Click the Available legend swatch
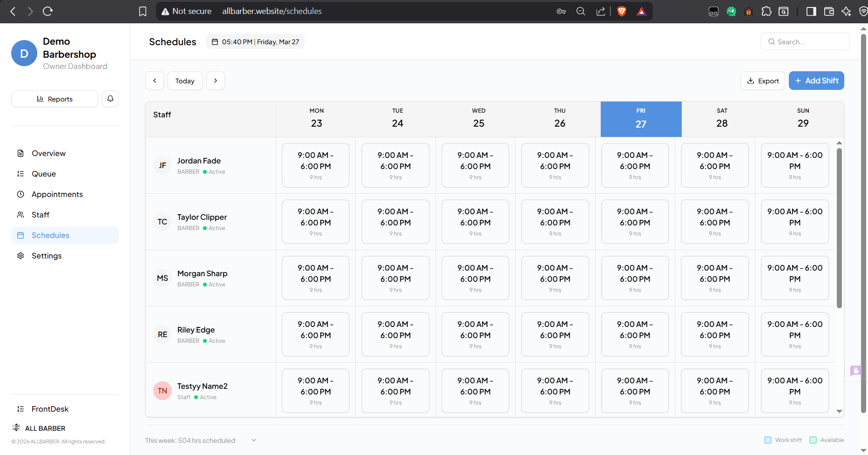Image resolution: width=868 pixels, height=455 pixels. click(x=813, y=440)
